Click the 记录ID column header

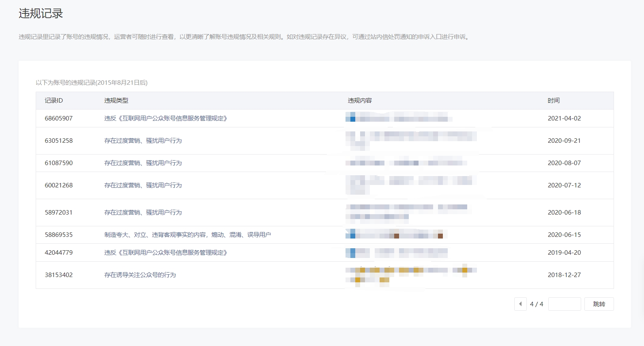[54, 101]
